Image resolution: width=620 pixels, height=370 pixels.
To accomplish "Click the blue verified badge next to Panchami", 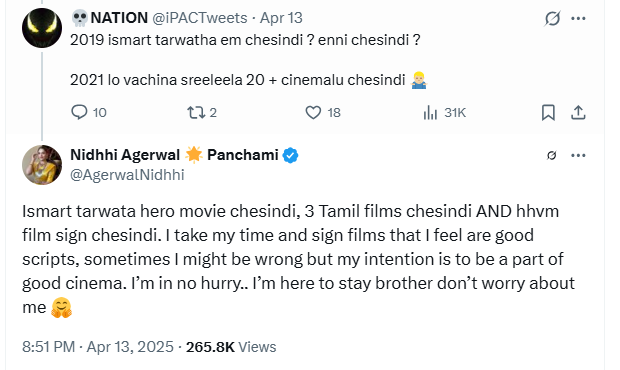I will pyautogui.click(x=290, y=155).
